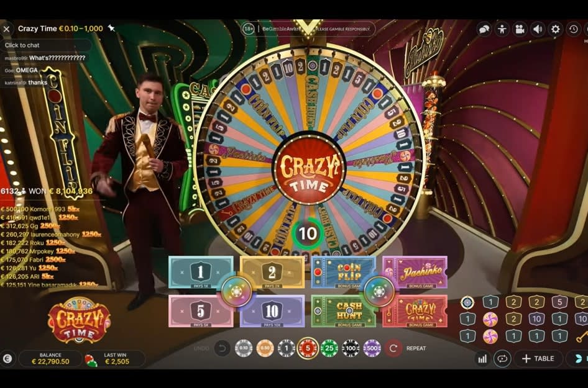Click the plus Table button
This screenshot has width=588, height=388.
[x=538, y=359]
